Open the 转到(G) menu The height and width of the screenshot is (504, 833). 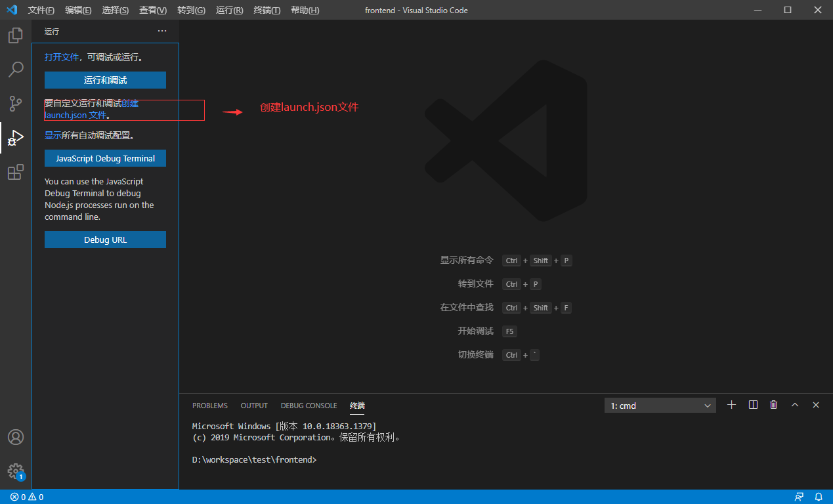click(x=191, y=10)
